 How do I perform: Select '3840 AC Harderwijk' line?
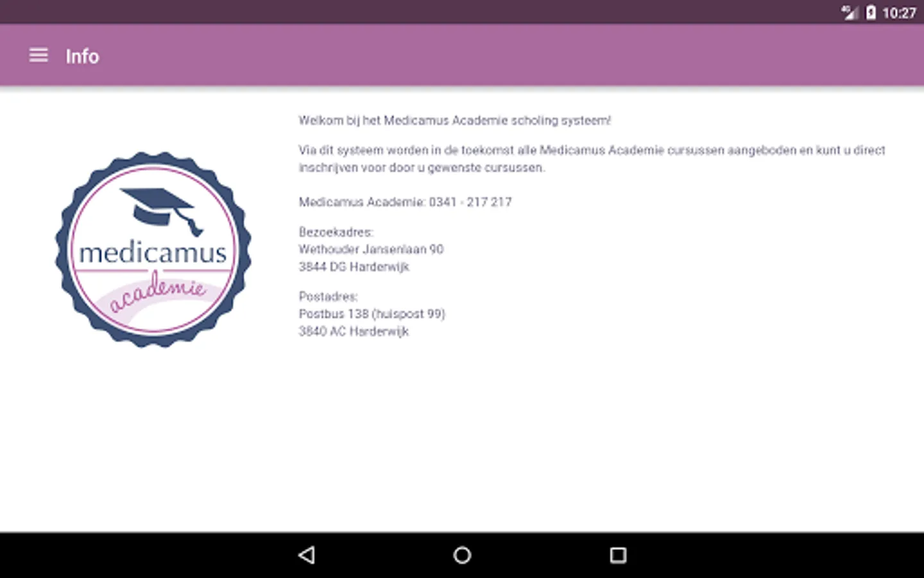tap(354, 331)
